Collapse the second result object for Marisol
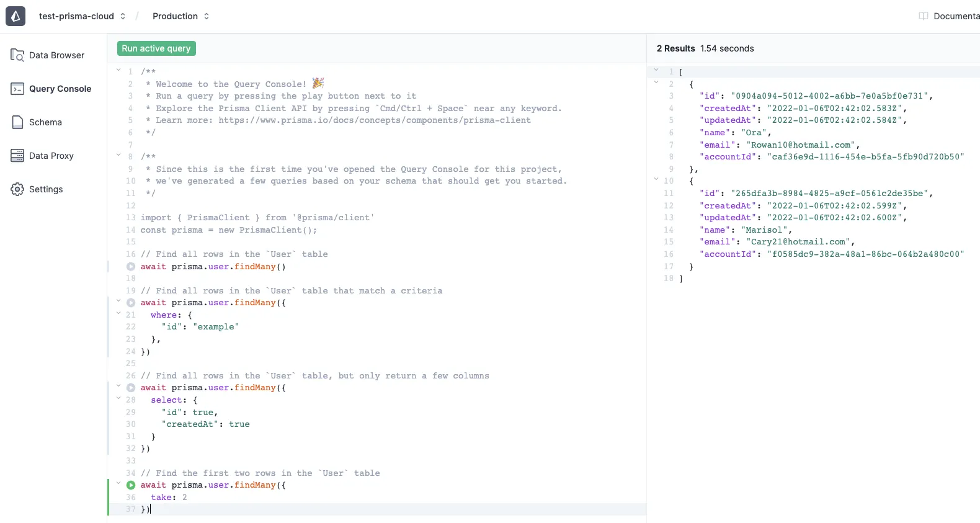 click(656, 179)
